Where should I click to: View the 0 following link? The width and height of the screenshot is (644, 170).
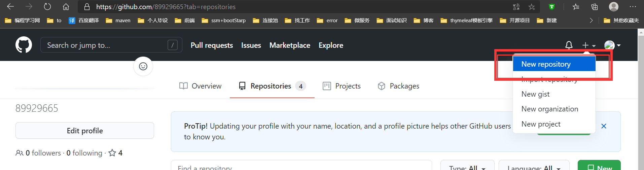[x=84, y=153]
